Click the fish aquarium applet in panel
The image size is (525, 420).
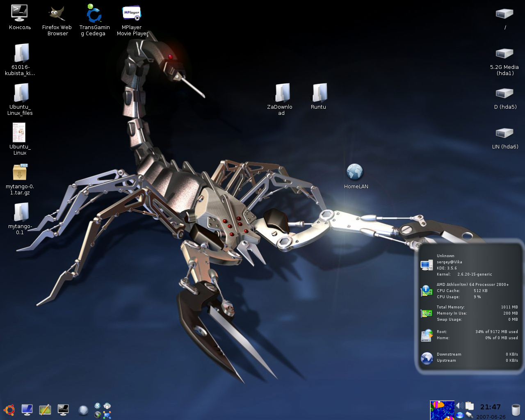click(442, 410)
